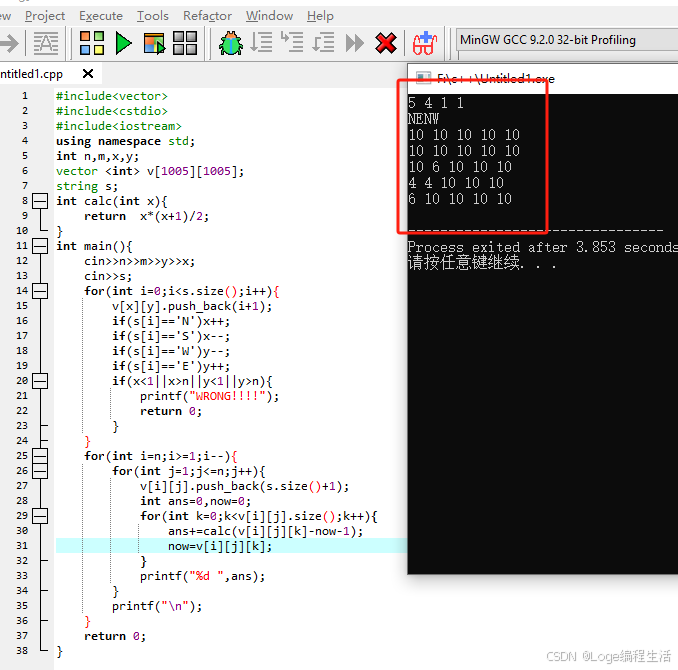
Task: Collapse the for loop fold at line 14
Action: pyautogui.click(x=40, y=291)
